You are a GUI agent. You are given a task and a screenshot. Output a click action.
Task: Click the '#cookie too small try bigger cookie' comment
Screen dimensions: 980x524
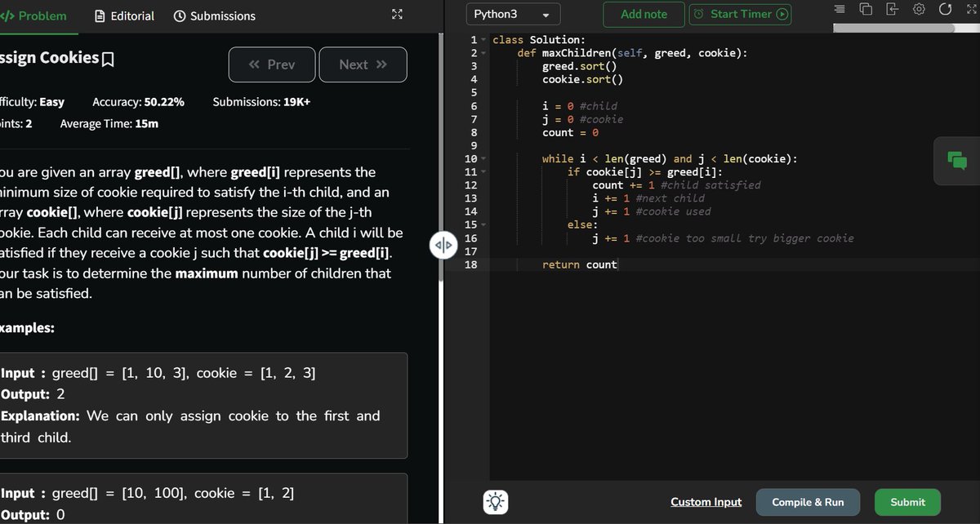744,238
